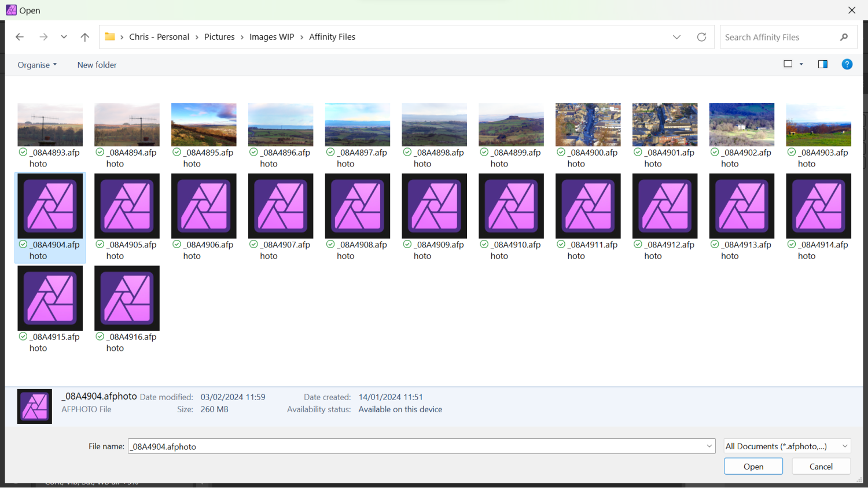Click the Affinity Photo icon in the preview pane
The image size is (868, 488).
point(34,406)
